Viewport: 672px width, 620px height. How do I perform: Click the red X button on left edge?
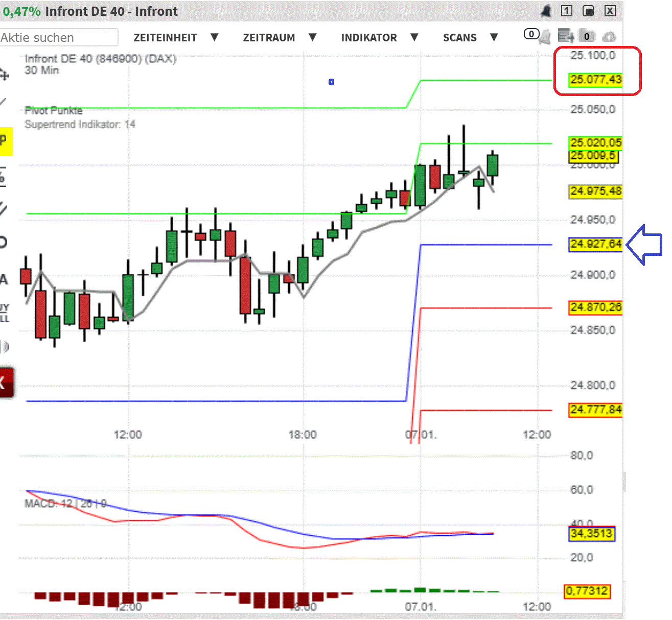[5, 382]
